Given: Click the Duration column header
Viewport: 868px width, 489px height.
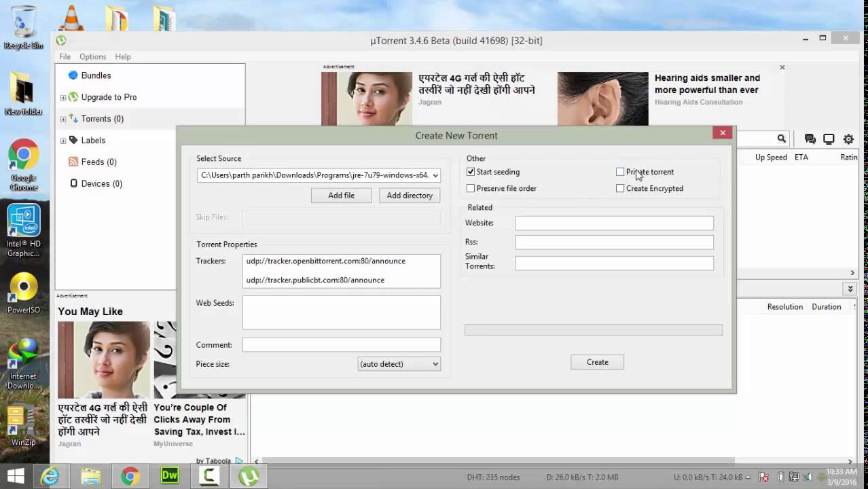Looking at the screenshot, I should (x=827, y=307).
